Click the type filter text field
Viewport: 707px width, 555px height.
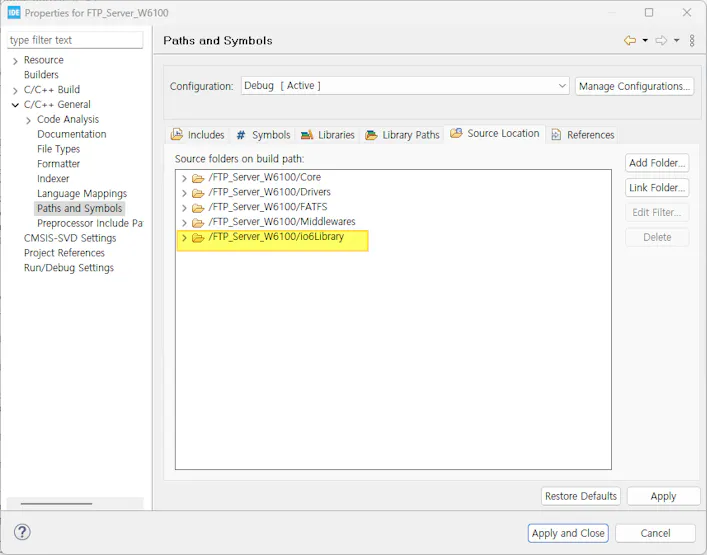click(x=75, y=40)
